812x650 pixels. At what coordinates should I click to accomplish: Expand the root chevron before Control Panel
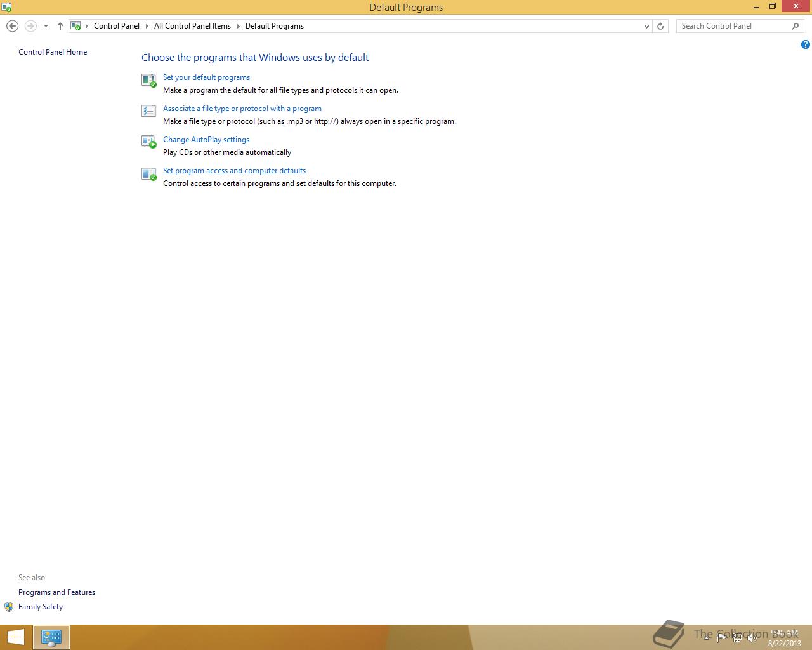tap(87, 26)
